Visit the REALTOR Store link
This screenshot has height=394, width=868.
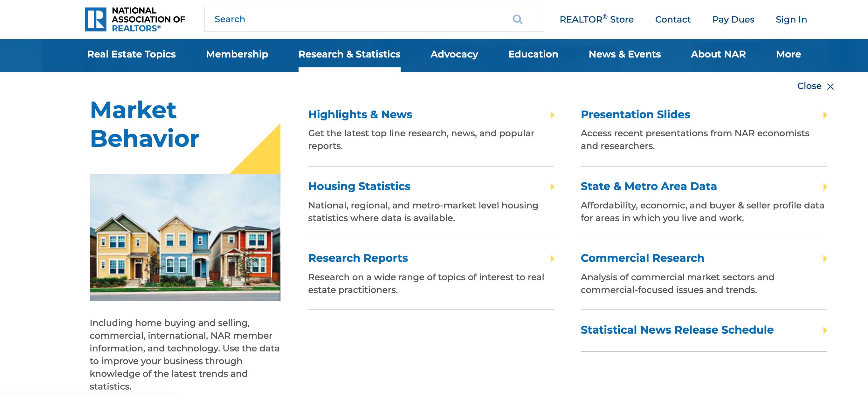(596, 19)
